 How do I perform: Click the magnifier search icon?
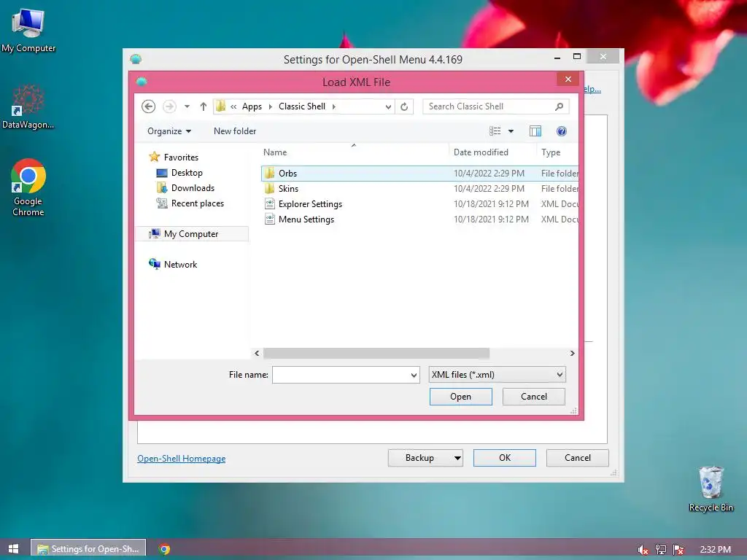tap(560, 106)
